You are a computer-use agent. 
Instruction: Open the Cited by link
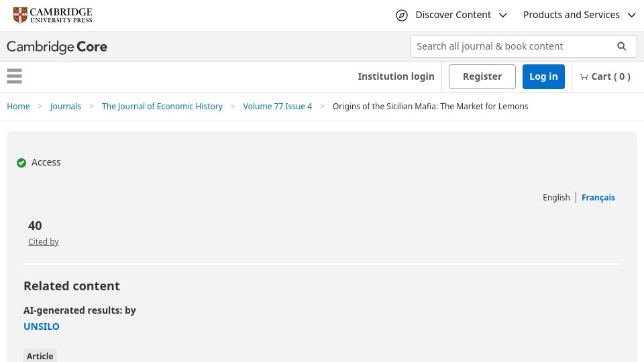pyautogui.click(x=44, y=242)
